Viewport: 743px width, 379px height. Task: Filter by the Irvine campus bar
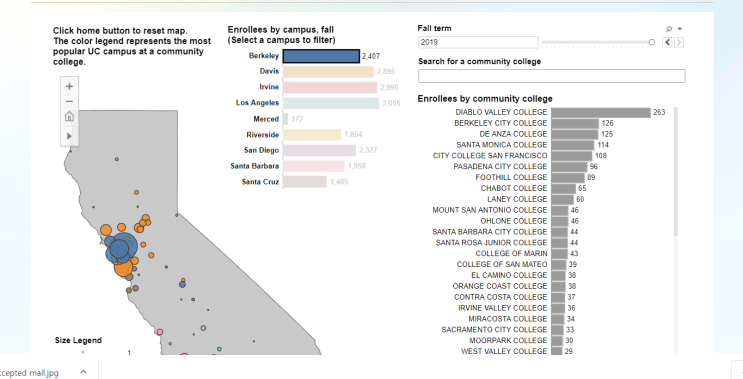click(330, 87)
